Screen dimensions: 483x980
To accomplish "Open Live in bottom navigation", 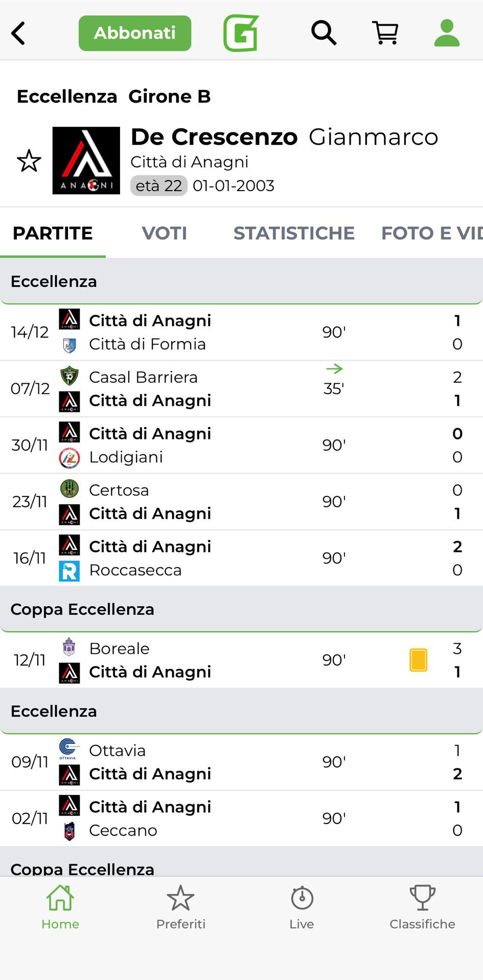I will (302, 907).
